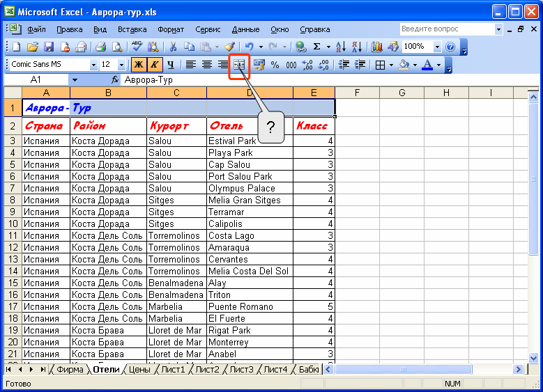
Task: Open the font name Comic Sans MS dropdown
Action: [93, 65]
